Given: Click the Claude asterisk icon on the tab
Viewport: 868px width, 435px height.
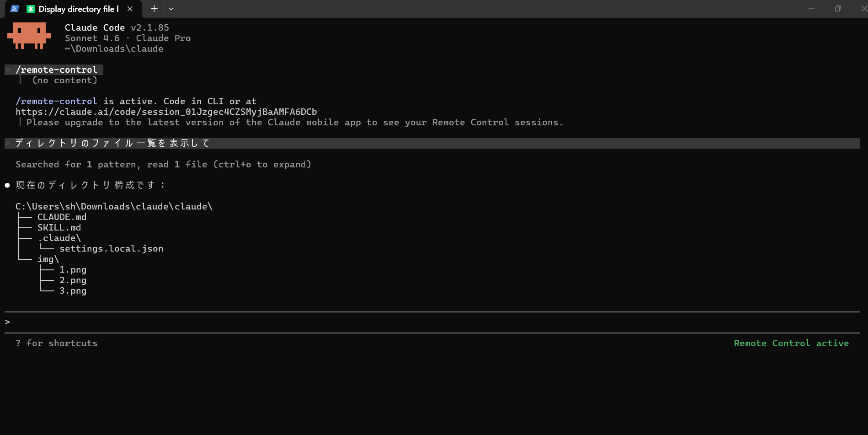Looking at the screenshot, I should (30, 8).
